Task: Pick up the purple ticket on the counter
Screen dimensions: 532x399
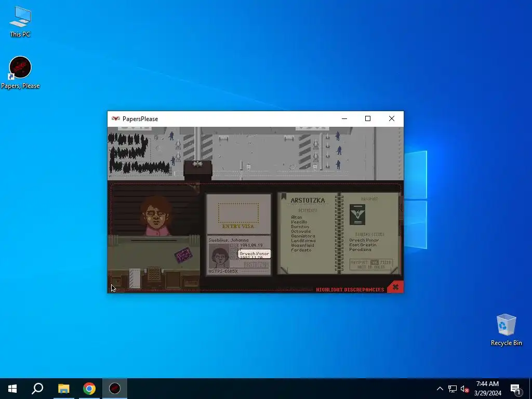Action: click(183, 255)
